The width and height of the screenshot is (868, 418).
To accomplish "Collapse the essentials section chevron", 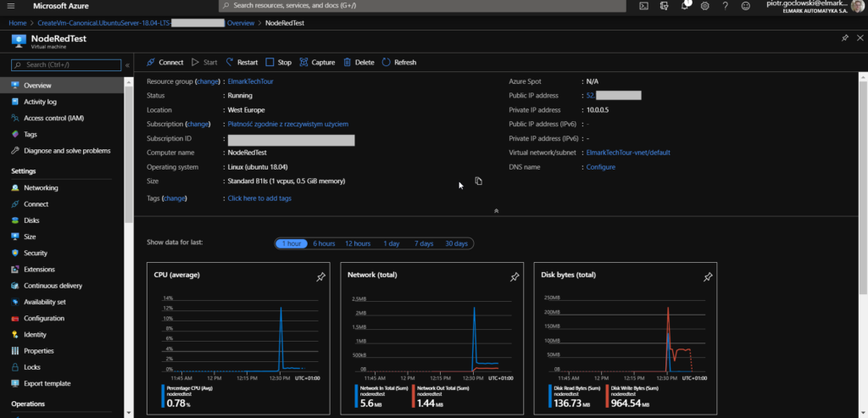I will [x=496, y=211].
